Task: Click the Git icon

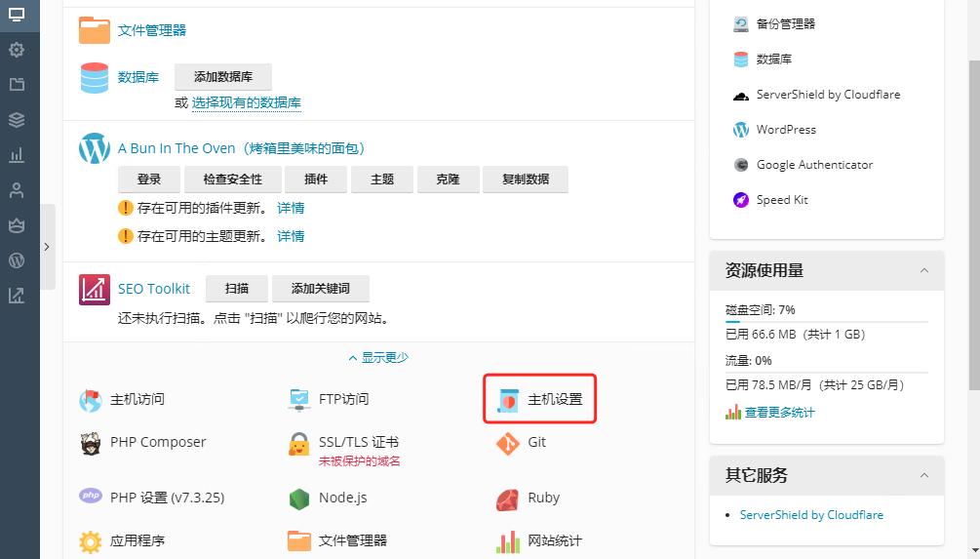Action: tap(508, 443)
